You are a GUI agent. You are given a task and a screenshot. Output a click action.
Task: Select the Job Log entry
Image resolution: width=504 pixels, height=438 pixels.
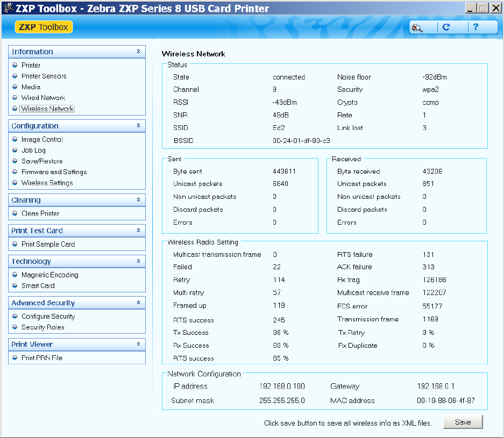tap(33, 150)
